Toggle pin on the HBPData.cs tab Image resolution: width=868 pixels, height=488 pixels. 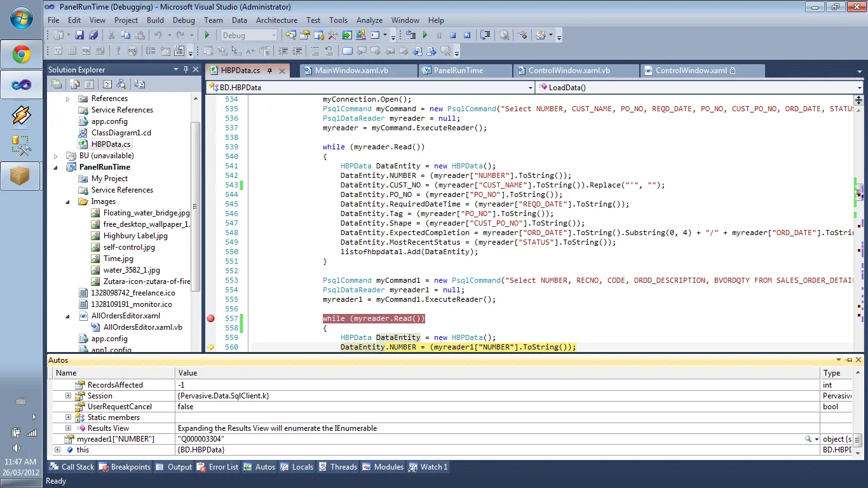pos(270,71)
